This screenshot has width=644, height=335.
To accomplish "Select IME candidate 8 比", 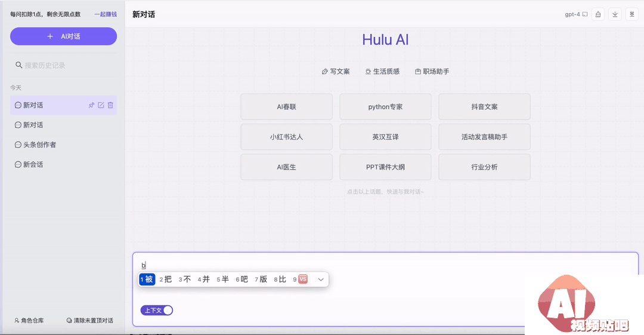I will tap(280, 279).
